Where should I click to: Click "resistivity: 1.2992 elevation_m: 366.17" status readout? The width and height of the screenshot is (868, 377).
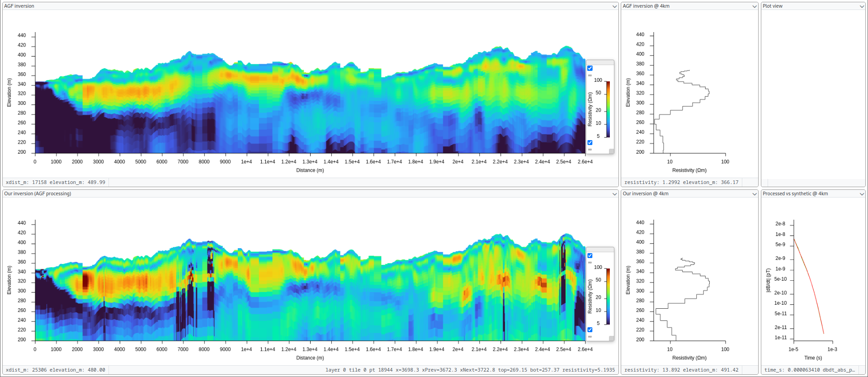coord(681,183)
